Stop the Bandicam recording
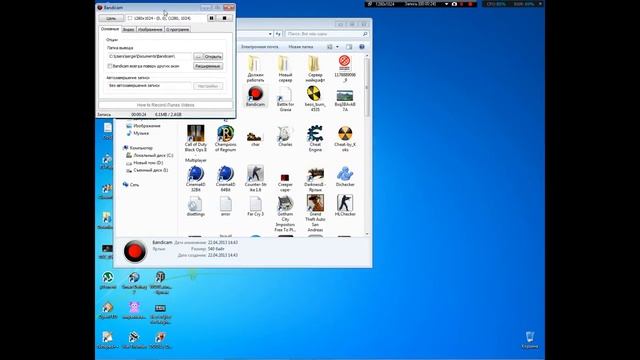 click(x=224, y=18)
